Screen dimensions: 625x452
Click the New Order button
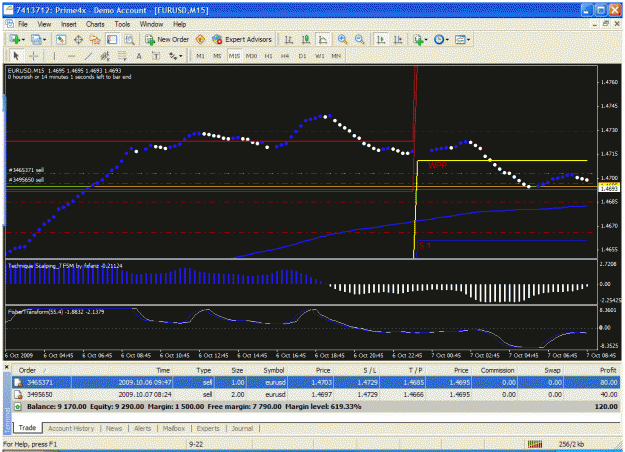click(167, 39)
